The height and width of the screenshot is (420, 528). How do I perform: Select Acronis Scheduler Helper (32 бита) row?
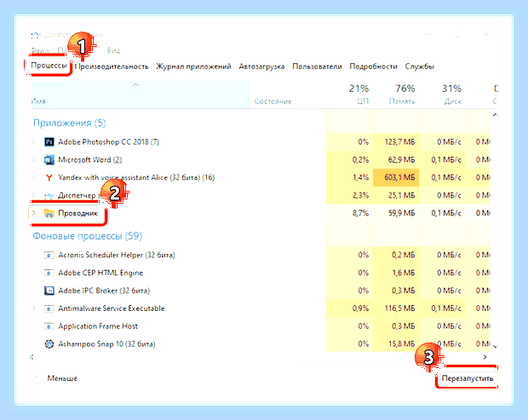point(117,255)
